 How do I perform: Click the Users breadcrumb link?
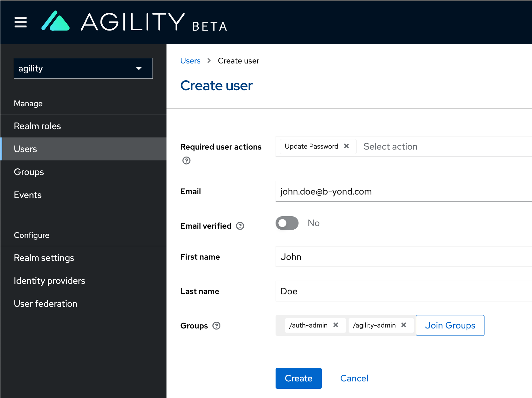click(x=190, y=61)
